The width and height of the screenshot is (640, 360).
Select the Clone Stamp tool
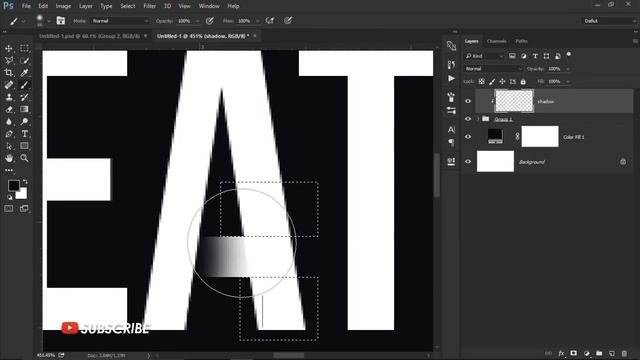pos(9,97)
